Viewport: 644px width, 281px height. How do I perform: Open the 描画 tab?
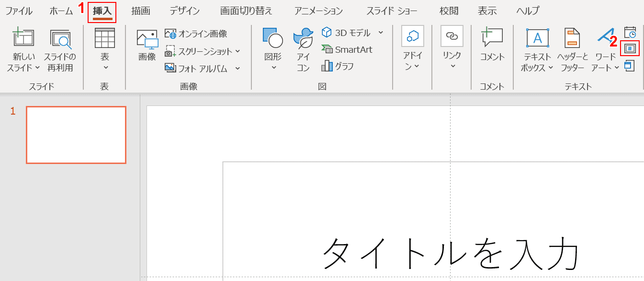tap(141, 11)
